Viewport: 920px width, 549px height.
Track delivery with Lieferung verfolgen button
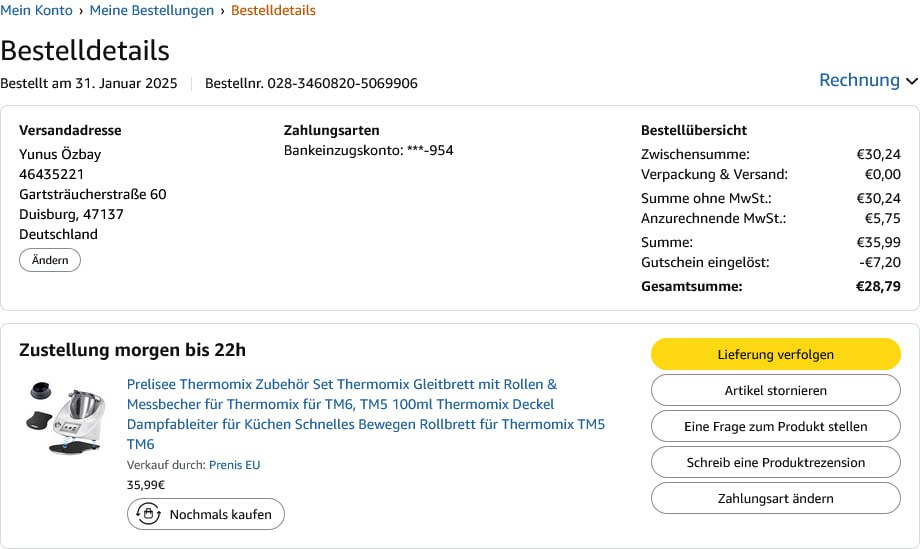[x=775, y=354]
